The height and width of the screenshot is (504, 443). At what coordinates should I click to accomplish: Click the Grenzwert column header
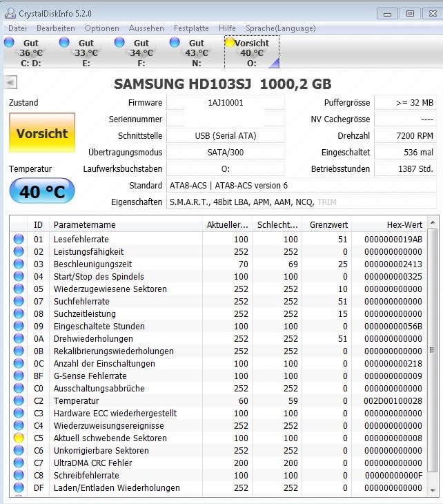pyautogui.click(x=326, y=224)
